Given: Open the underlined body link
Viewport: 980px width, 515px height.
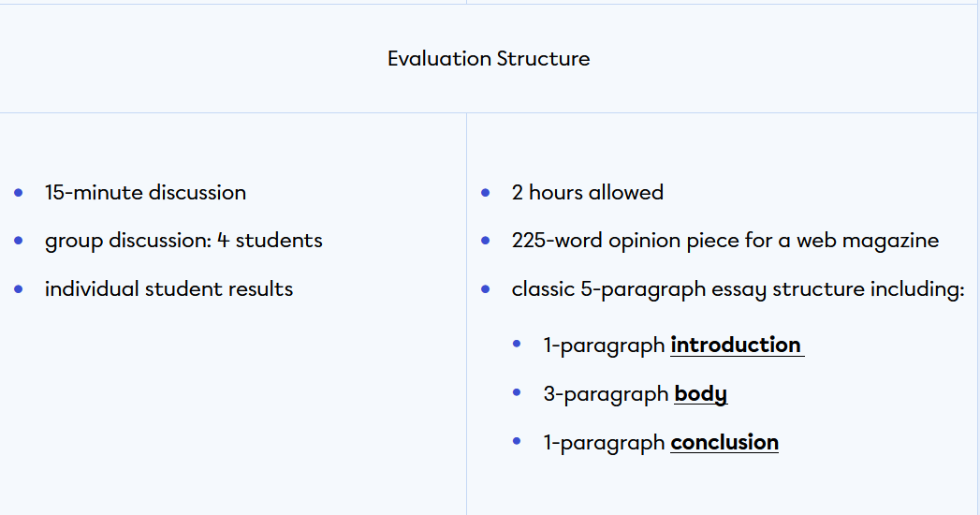Looking at the screenshot, I should (x=700, y=393).
